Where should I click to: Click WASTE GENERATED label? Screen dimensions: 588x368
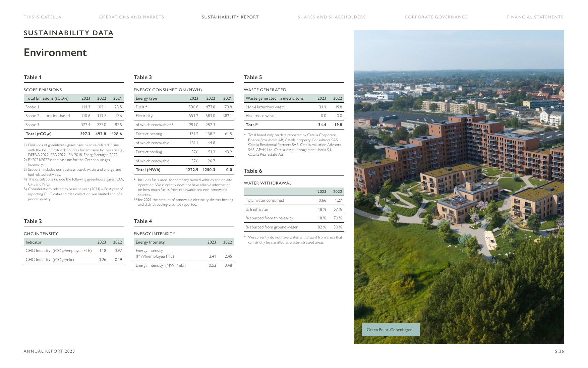tap(265, 90)
